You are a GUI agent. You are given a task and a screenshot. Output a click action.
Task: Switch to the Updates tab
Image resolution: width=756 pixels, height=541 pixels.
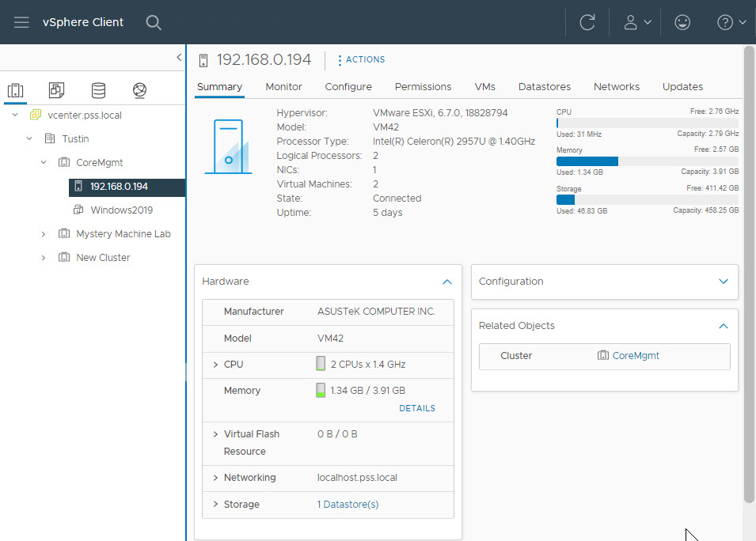pos(682,87)
